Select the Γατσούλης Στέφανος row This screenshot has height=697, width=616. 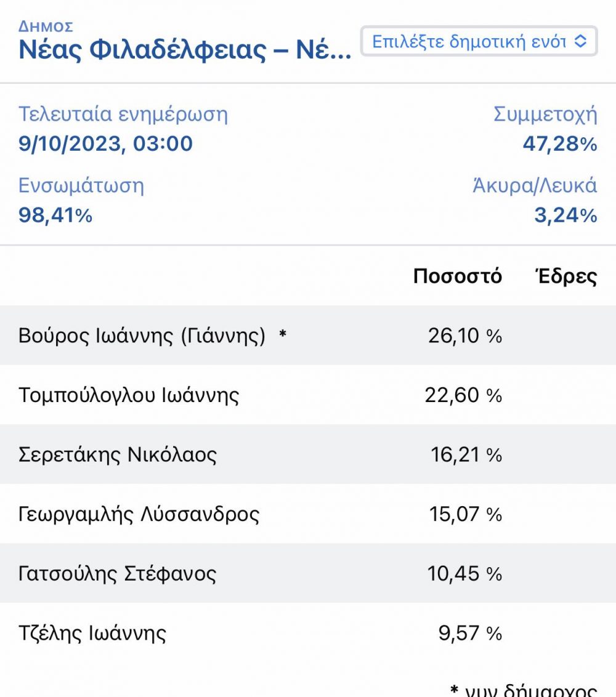[x=308, y=573]
